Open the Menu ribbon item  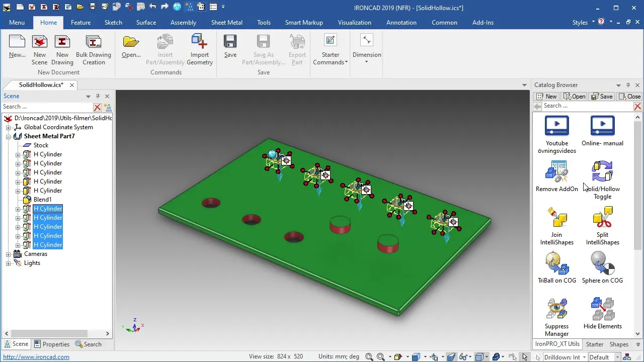(x=17, y=23)
